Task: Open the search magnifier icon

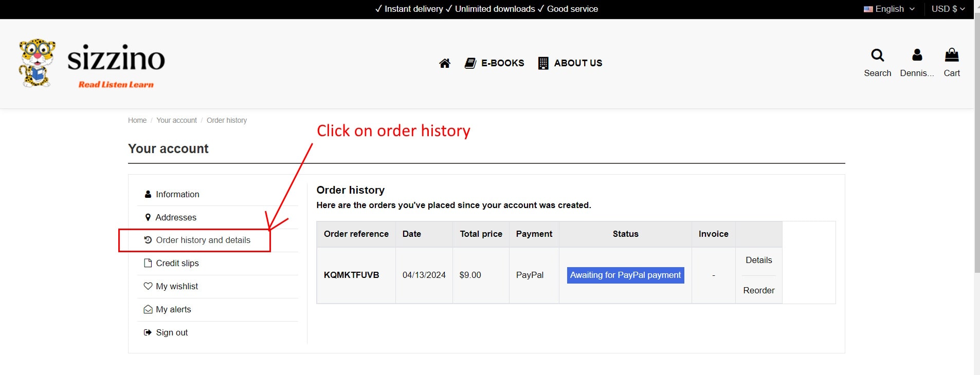Action: click(x=877, y=55)
